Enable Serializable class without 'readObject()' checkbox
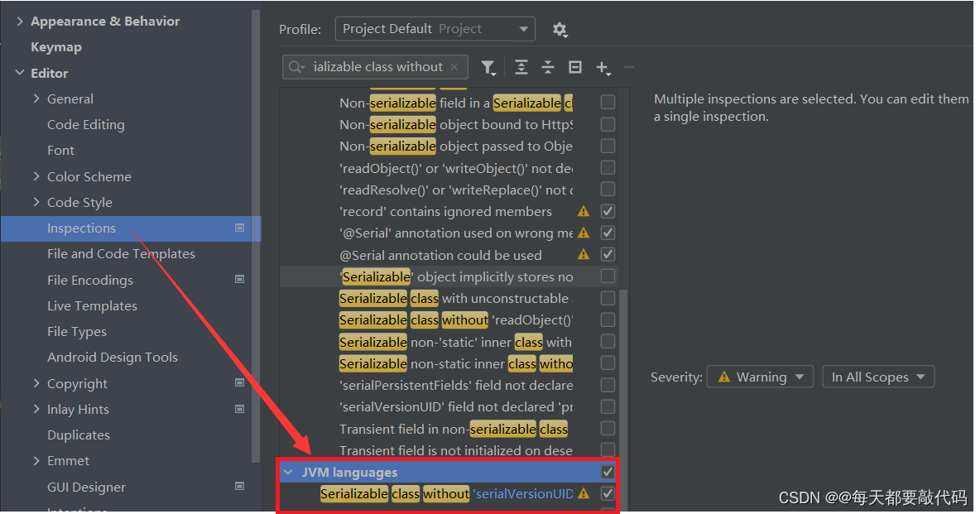 pos(608,319)
